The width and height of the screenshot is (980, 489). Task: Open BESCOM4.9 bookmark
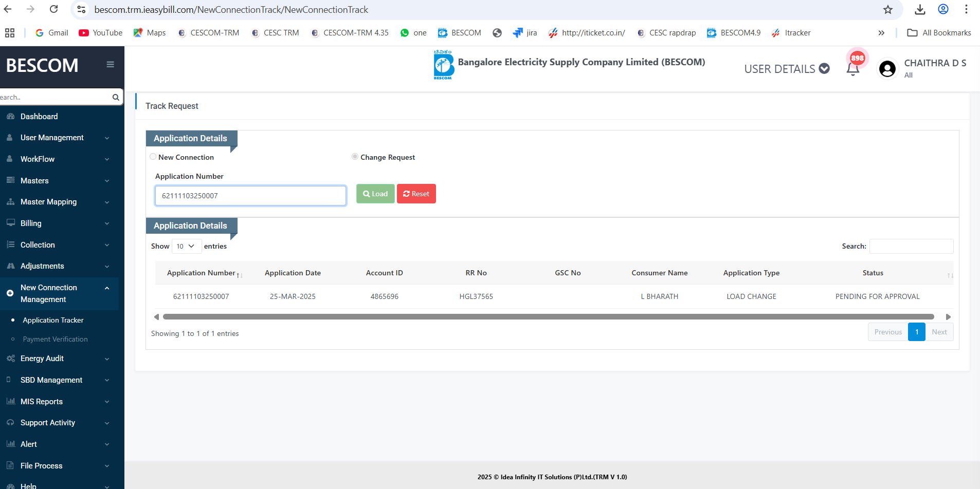pos(734,33)
